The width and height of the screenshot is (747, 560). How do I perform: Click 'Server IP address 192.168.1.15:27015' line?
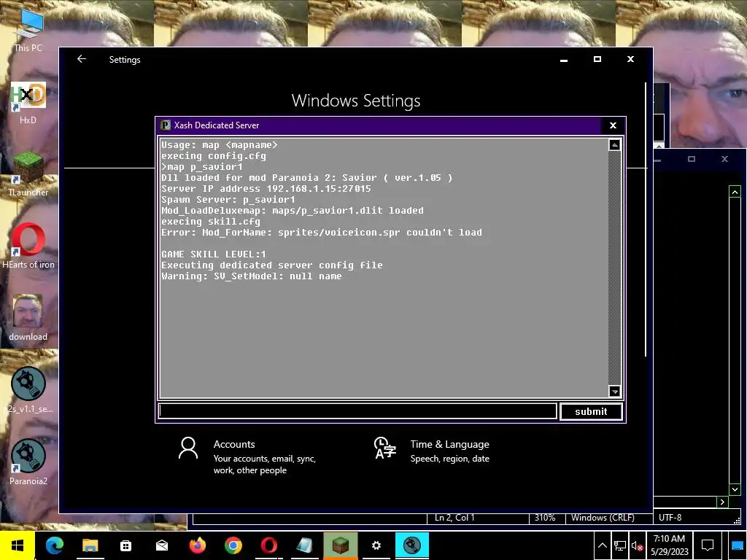click(x=266, y=189)
